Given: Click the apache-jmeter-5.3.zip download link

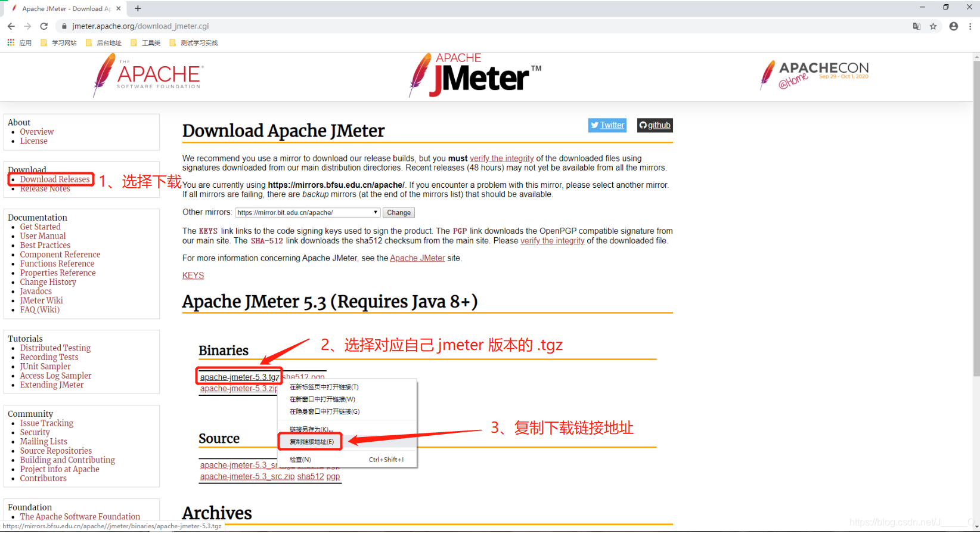Looking at the screenshot, I should tap(238, 389).
